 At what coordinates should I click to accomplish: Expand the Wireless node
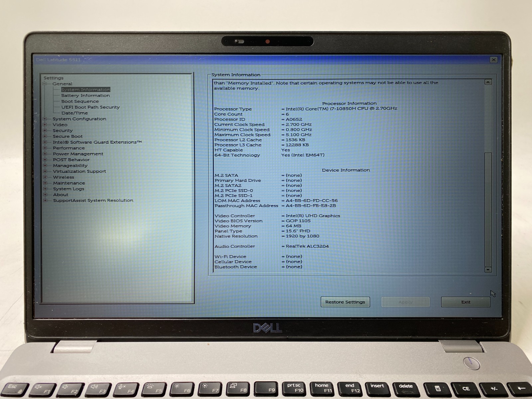45,177
